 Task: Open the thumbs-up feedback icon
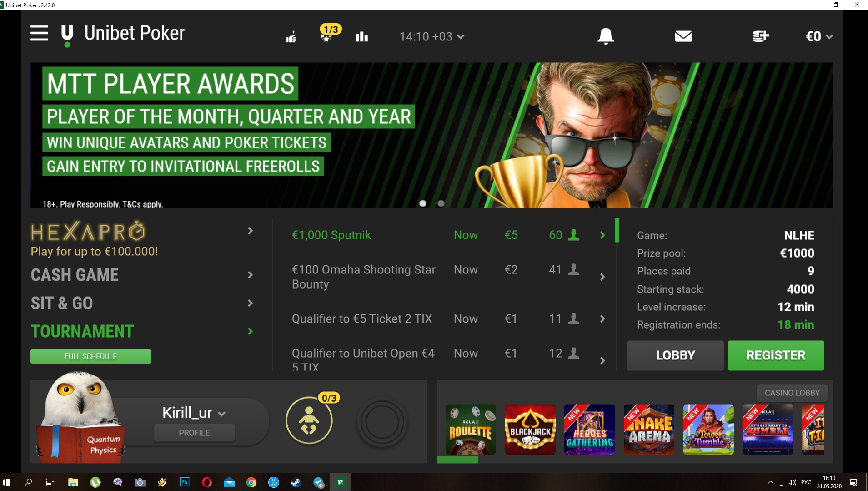coord(291,37)
